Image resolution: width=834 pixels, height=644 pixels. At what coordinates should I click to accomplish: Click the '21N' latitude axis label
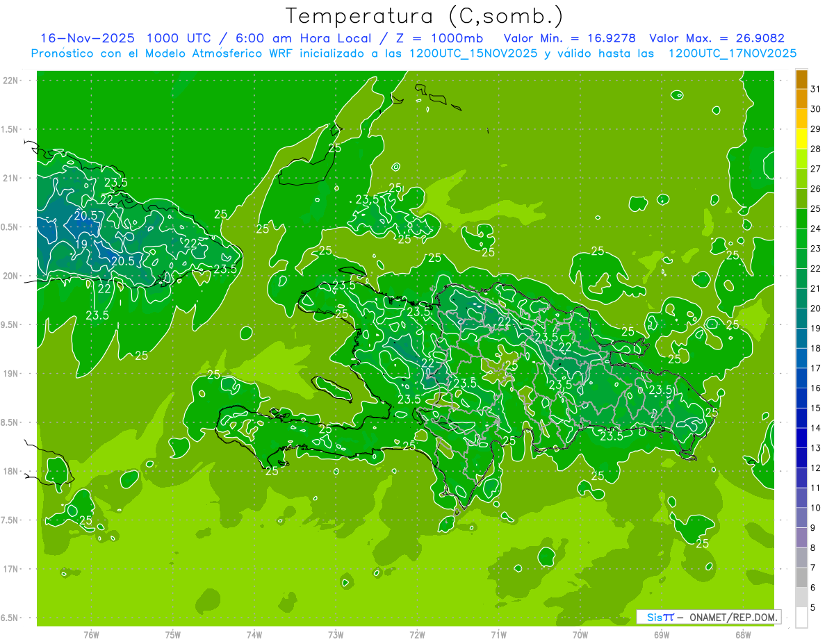pos(10,179)
